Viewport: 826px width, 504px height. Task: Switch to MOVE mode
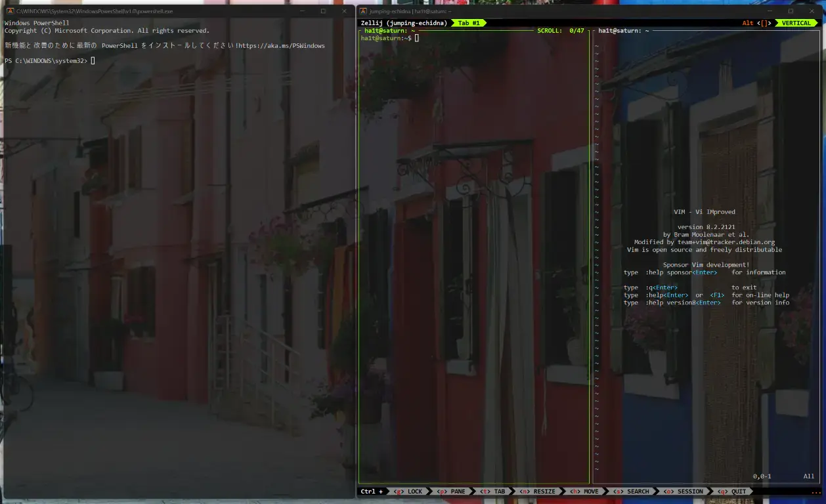click(x=584, y=492)
